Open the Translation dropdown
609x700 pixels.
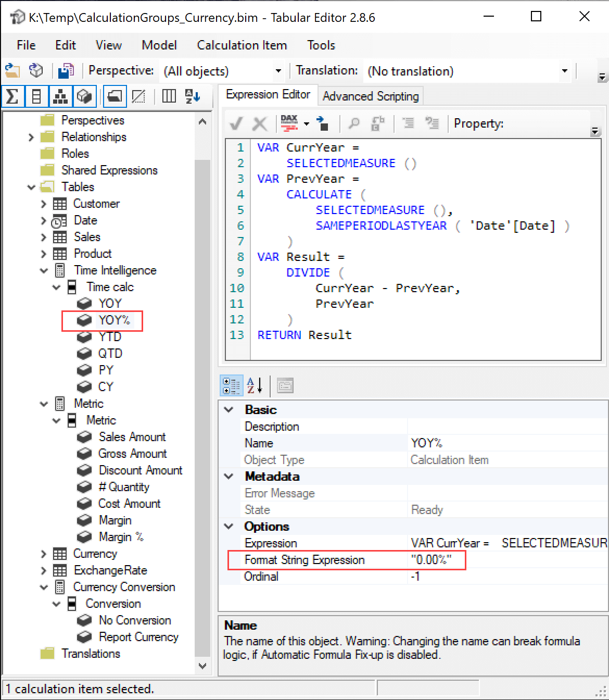pos(564,71)
